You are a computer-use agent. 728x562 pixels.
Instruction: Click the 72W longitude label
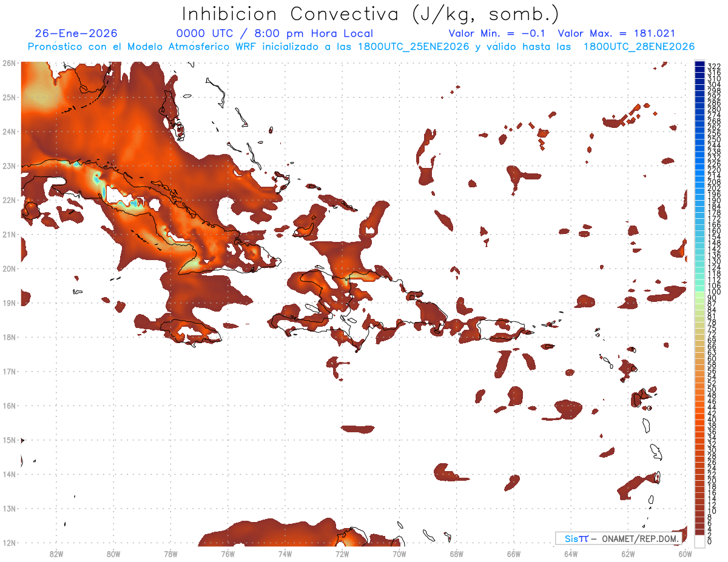click(x=342, y=554)
